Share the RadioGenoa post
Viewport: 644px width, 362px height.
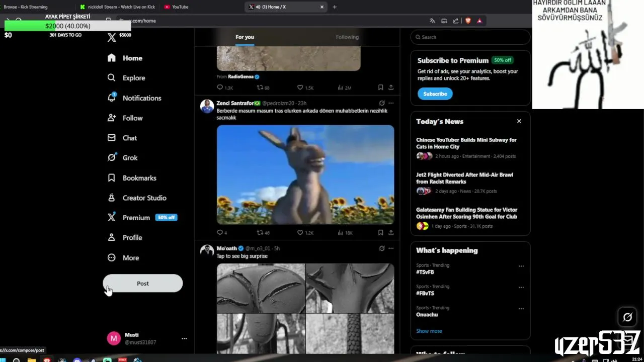point(391,87)
